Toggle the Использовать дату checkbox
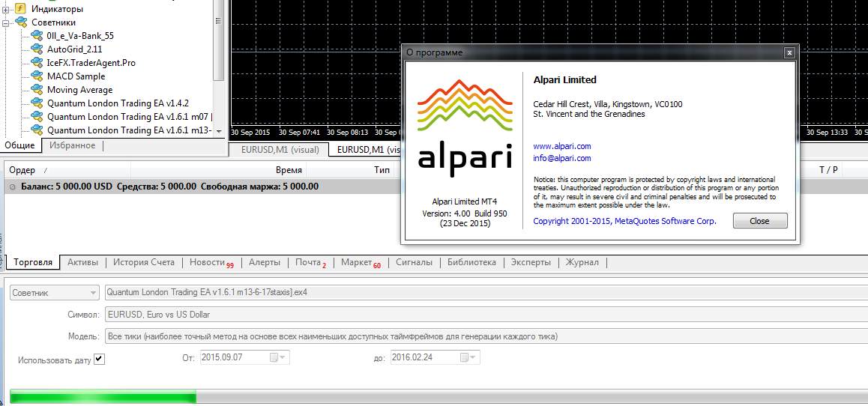The height and width of the screenshot is (406, 868). pos(99,359)
